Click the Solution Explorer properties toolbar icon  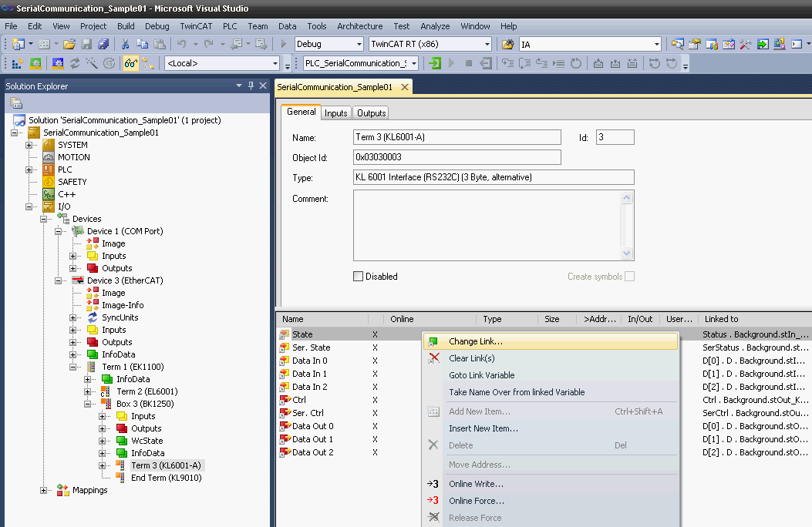point(16,103)
